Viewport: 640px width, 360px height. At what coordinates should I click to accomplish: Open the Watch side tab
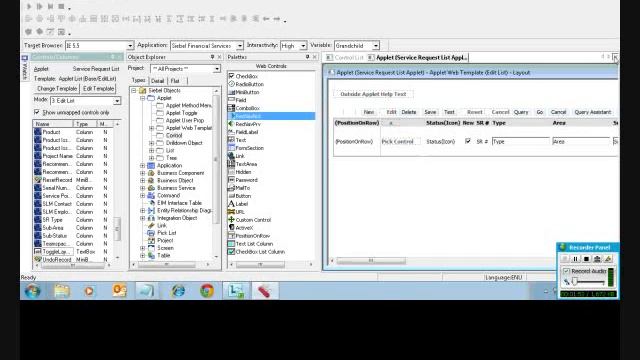coord(24,68)
